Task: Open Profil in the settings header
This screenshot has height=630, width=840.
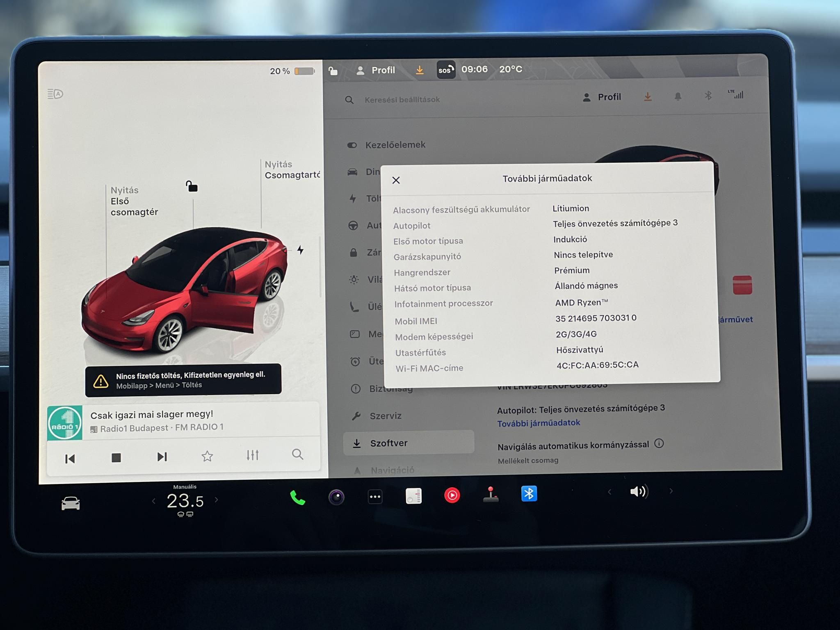Action: pos(602,97)
